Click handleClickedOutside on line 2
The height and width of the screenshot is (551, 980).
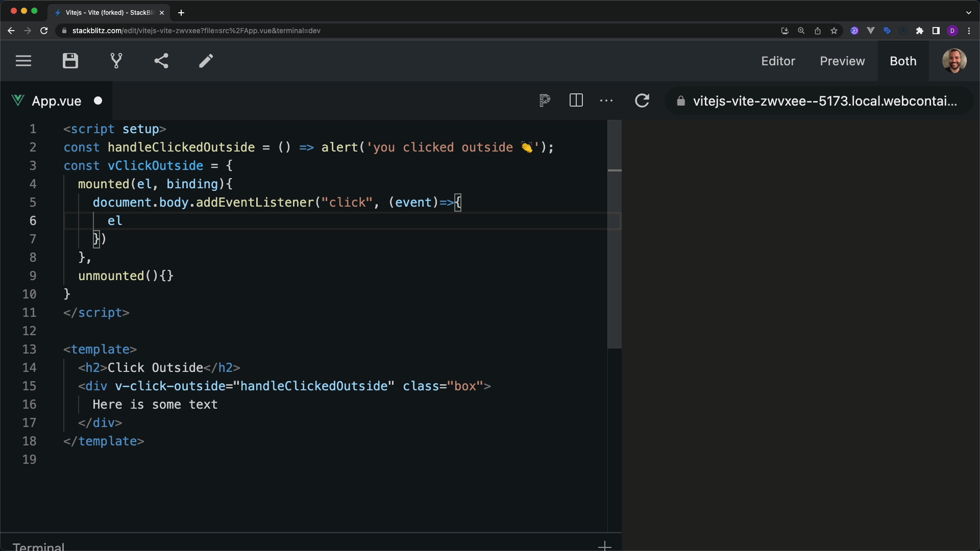coord(181,147)
